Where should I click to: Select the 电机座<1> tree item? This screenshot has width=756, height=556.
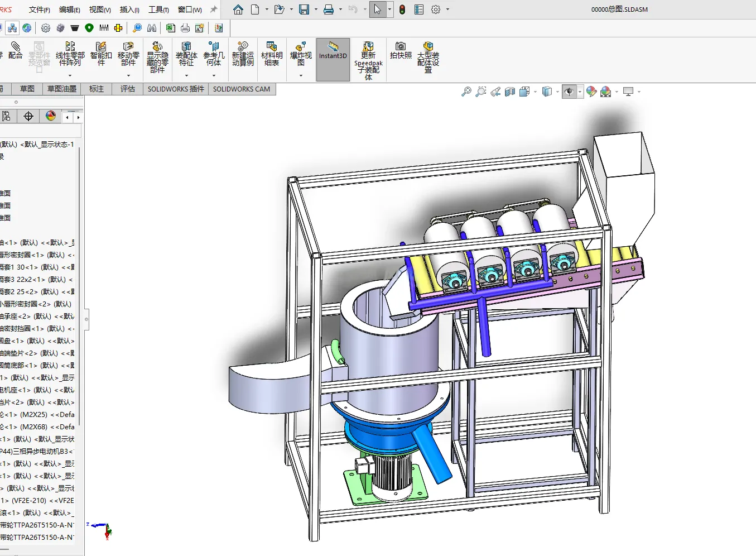click(x=37, y=390)
